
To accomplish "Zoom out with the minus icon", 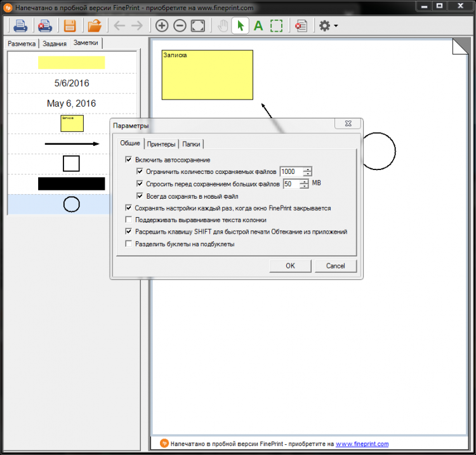I will point(180,26).
